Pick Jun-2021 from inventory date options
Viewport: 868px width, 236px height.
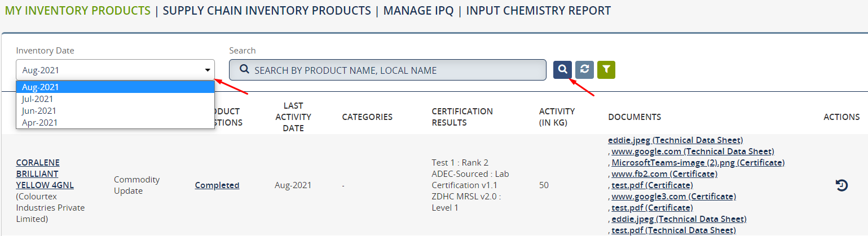(115, 110)
